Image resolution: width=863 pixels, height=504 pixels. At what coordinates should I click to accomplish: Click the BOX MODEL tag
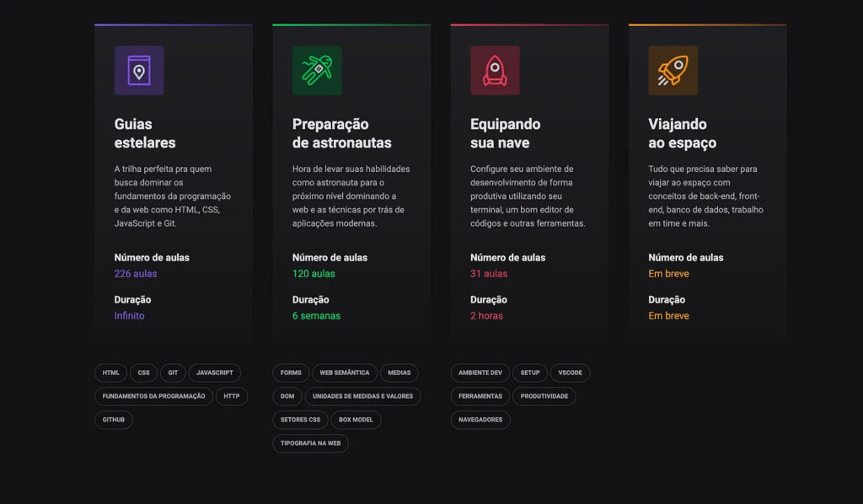356,420
